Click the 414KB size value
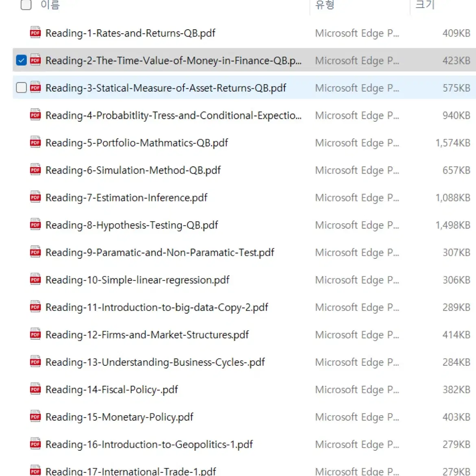 click(456, 335)
